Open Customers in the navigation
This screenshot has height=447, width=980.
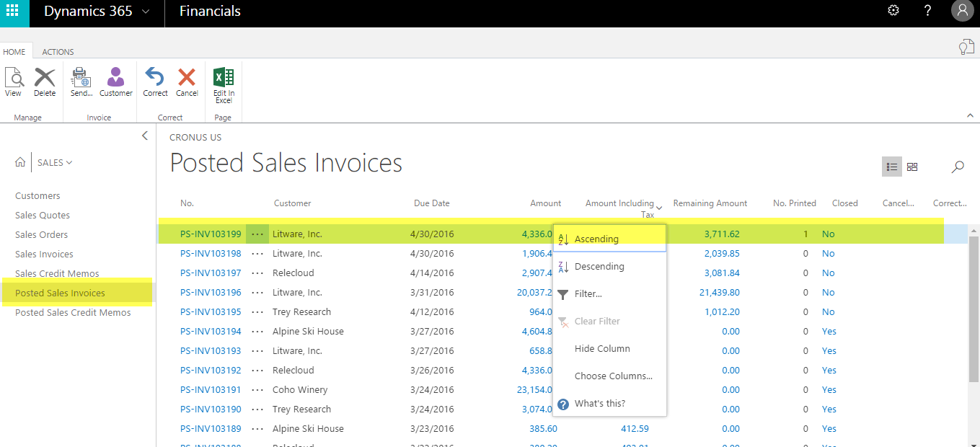coord(37,196)
